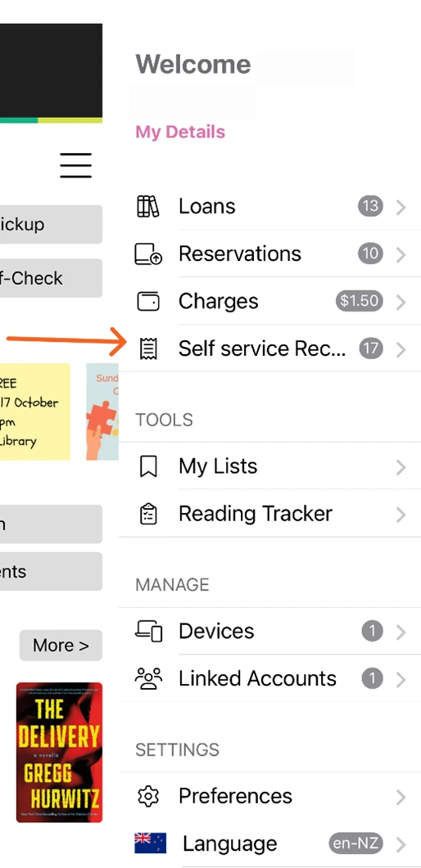421x868 pixels.
Task: Expand the Reading Tracker chevron
Action: [x=401, y=515]
